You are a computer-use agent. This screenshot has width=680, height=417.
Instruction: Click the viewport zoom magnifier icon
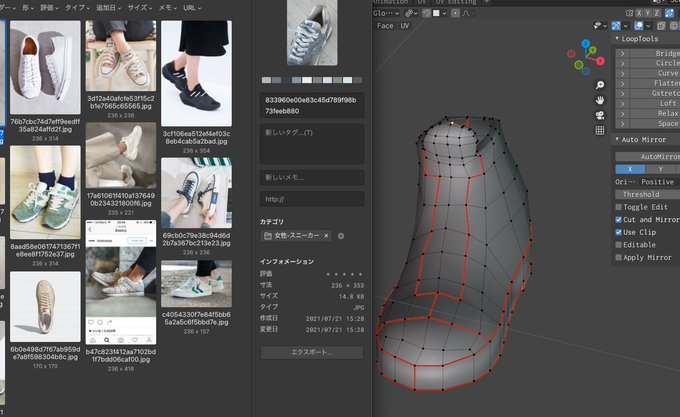600,85
